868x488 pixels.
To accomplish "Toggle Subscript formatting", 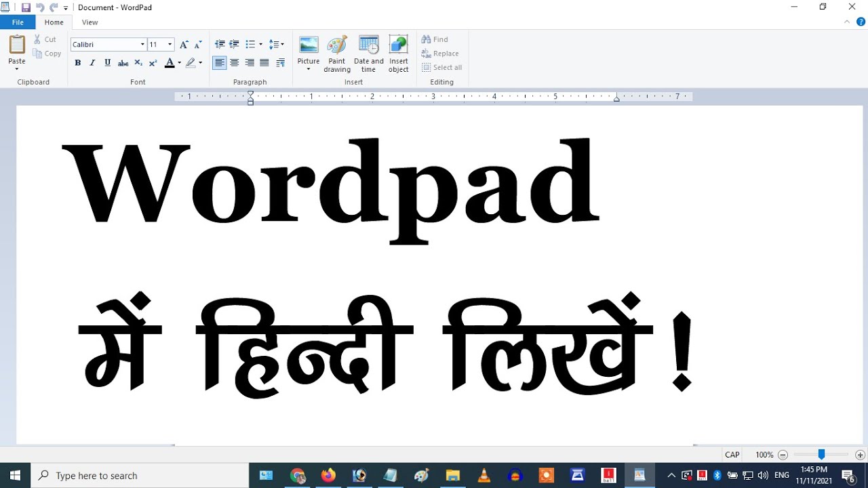I will click(x=138, y=63).
